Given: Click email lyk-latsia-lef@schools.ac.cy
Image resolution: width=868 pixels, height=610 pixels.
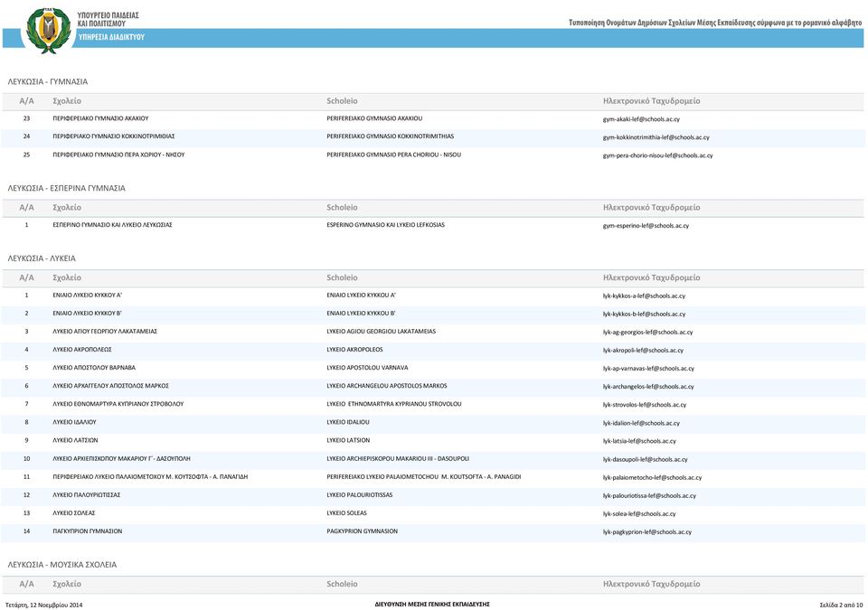Looking at the screenshot, I should click(x=639, y=441).
